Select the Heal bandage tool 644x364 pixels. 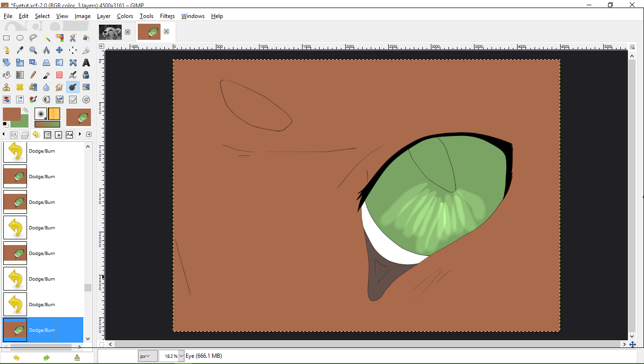tap(20, 87)
